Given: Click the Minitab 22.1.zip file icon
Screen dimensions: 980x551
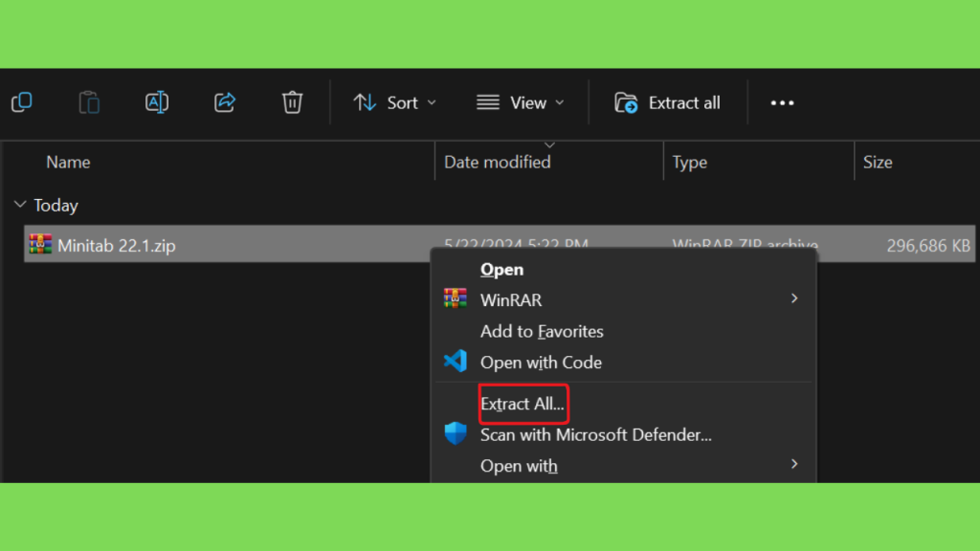Looking at the screenshot, I should 40,245.
